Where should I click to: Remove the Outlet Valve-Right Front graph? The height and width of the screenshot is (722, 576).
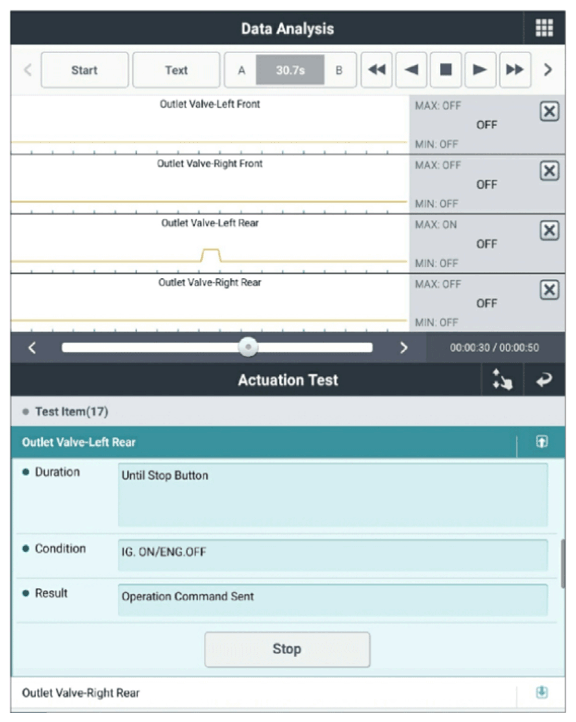(x=549, y=171)
